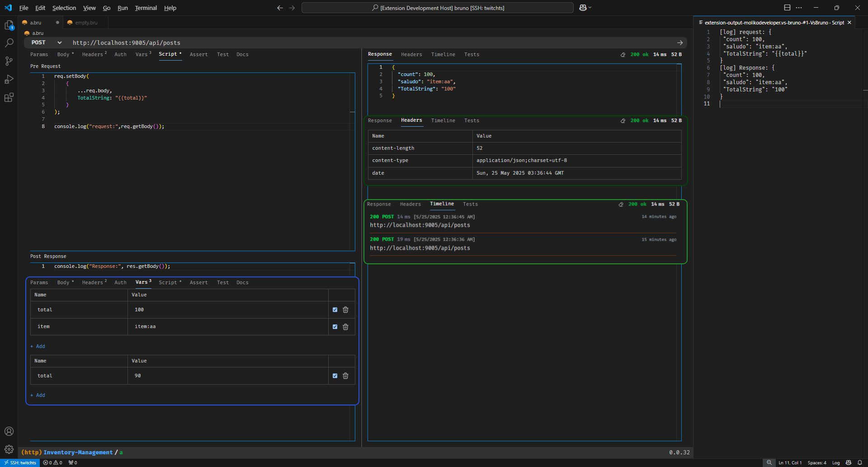This screenshot has width=868, height=467.
Task: Open the editor layout more actions menu
Action: (799, 8)
